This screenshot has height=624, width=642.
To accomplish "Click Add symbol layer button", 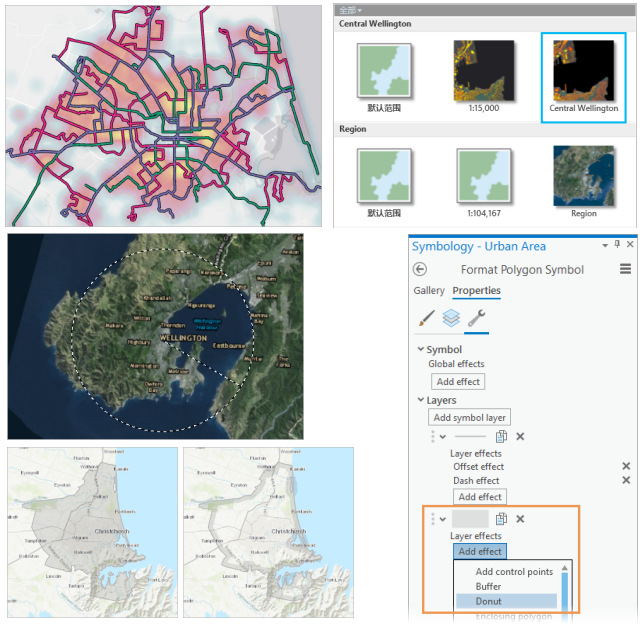I will pyautogui.click(x=469, y=417).
